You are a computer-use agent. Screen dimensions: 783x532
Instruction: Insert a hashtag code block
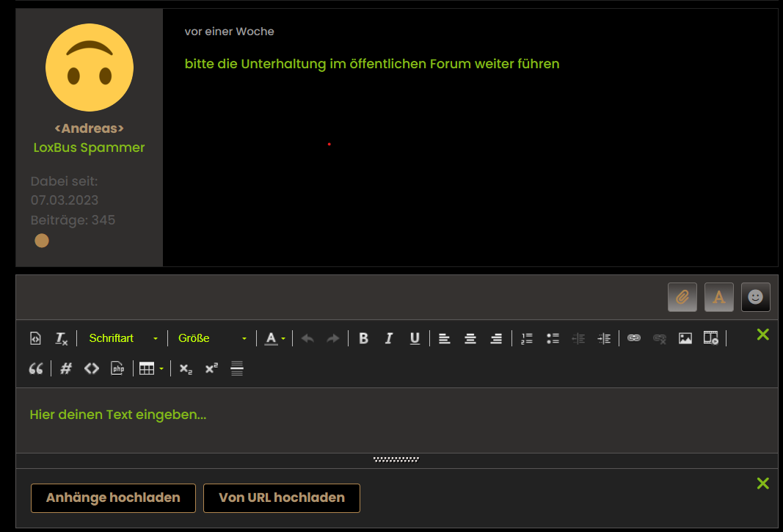tap(65, 368)
